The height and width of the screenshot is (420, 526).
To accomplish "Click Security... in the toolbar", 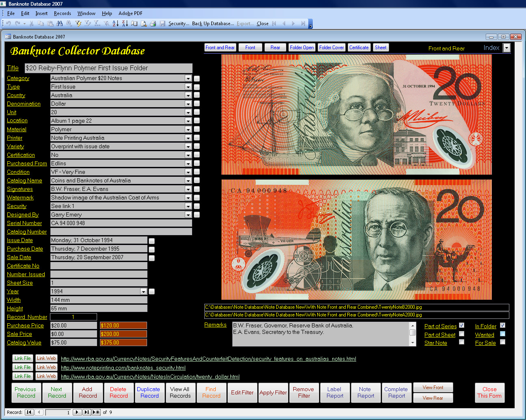I will (179, 24).
